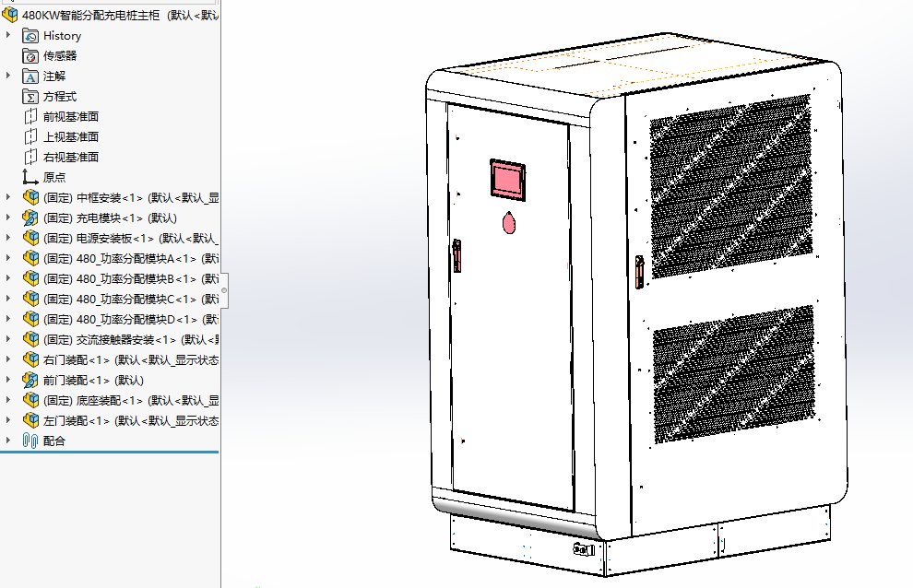Expand the 480_功率分配模块A<1> component
Image resolution: width=913 pixels, height=588 pixels.
(x=8, y=258)
